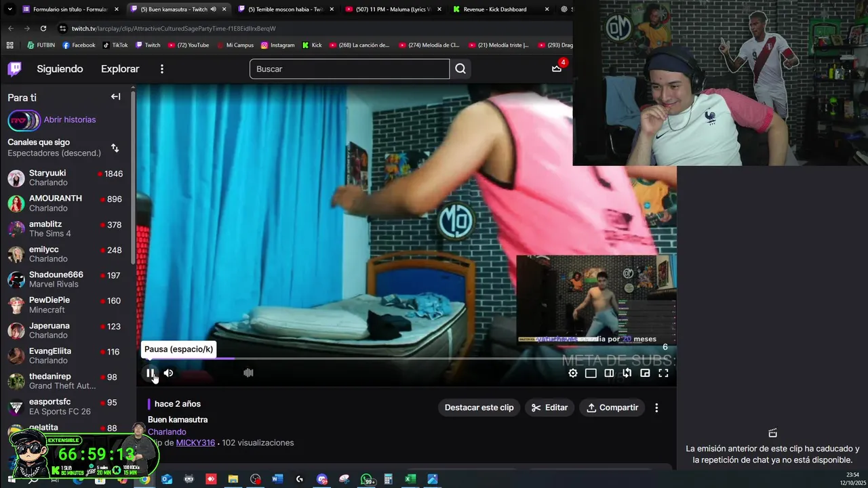Open File Explorer from taskbar
This screenshot has height=488, width=868.
tap(233, 479)
